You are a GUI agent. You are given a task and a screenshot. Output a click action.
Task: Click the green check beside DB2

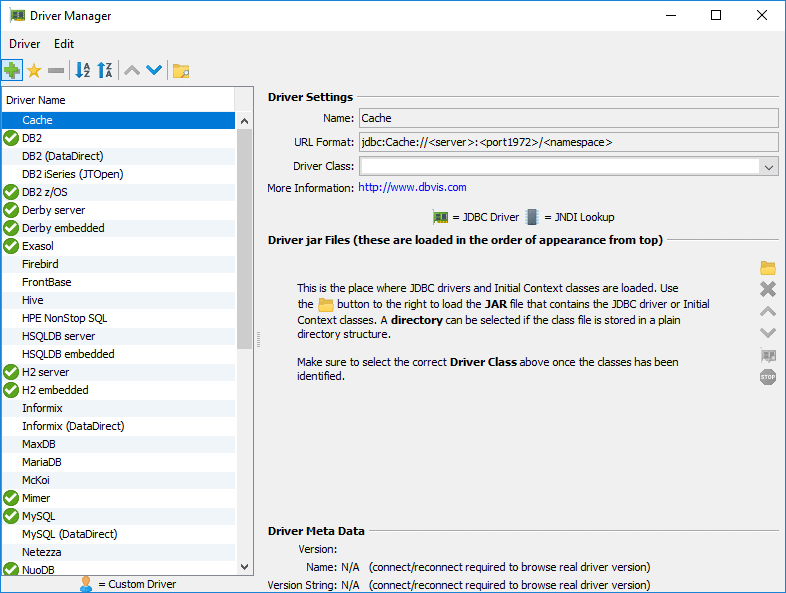coord(11,138)
